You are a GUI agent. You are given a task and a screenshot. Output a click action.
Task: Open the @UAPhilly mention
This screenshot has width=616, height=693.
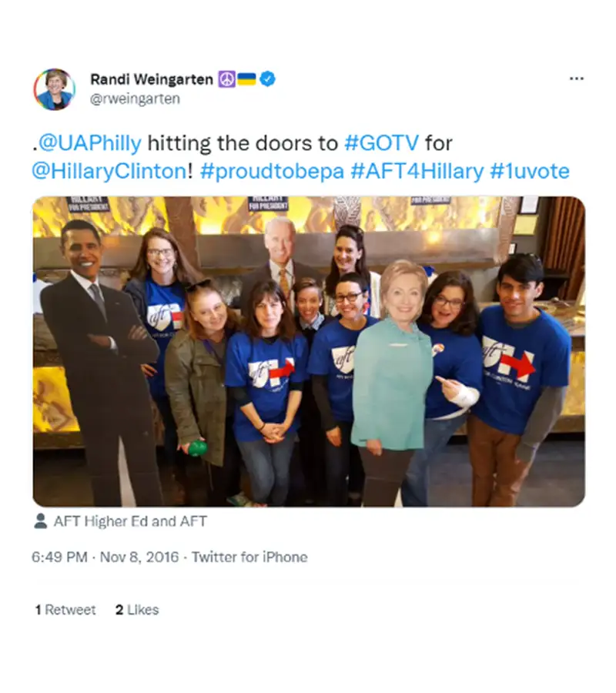(x=89, y=143)
